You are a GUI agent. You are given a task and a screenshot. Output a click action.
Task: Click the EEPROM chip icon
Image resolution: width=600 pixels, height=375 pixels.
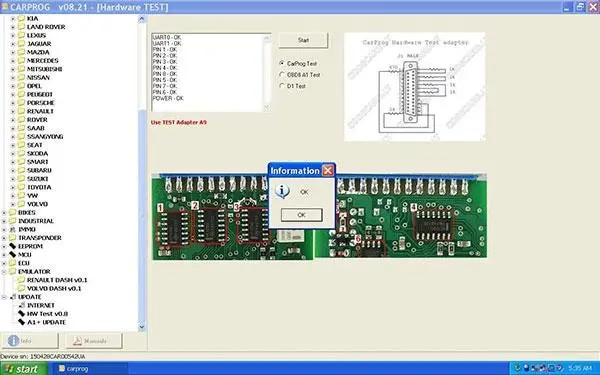[13, 246]
